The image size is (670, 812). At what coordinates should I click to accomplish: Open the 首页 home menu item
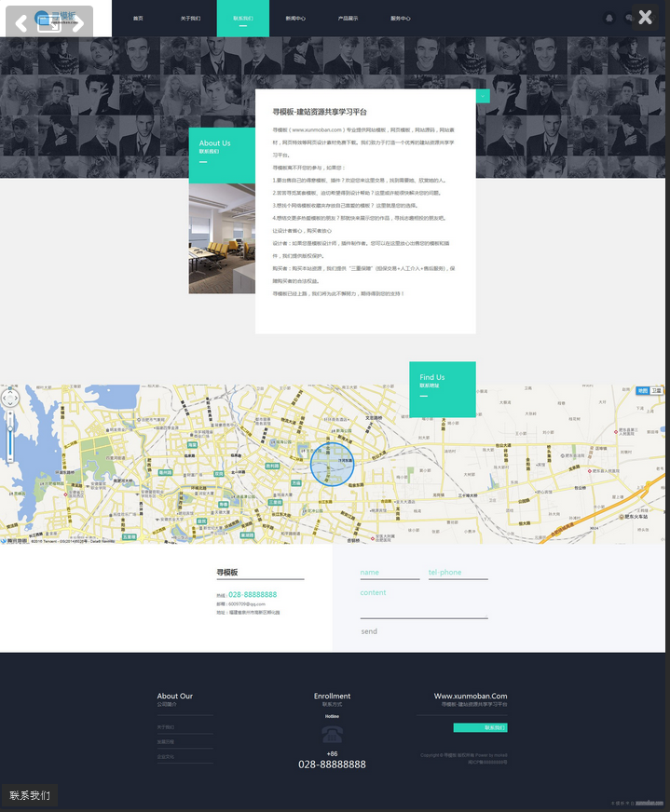click(138, 19)
